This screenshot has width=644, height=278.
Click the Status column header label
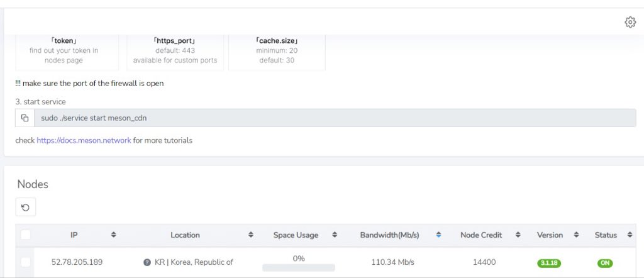tap(606, 235)
